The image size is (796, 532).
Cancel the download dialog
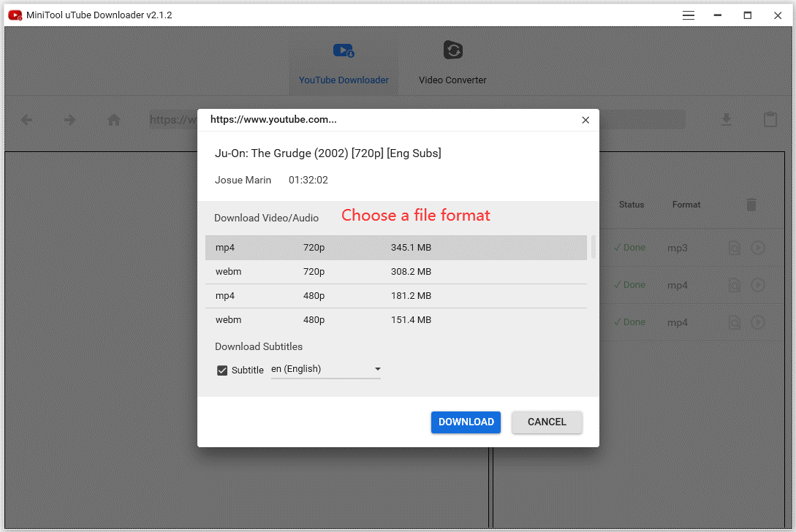click(546, 422)
